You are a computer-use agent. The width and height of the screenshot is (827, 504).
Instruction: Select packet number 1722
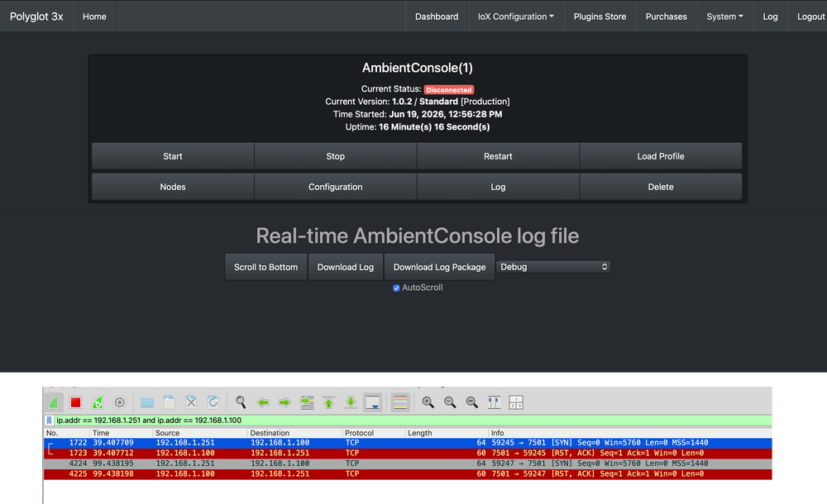(x=408, y=443)
